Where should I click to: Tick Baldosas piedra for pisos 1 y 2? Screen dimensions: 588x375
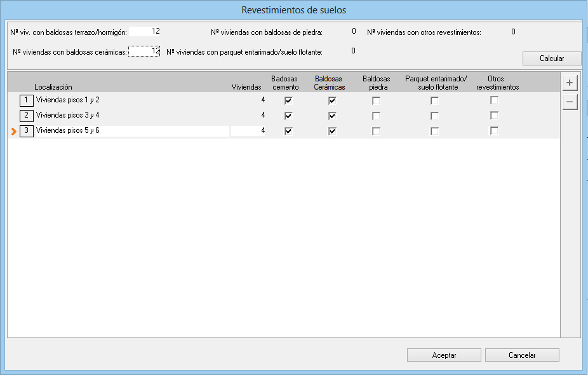coord(376,100)
